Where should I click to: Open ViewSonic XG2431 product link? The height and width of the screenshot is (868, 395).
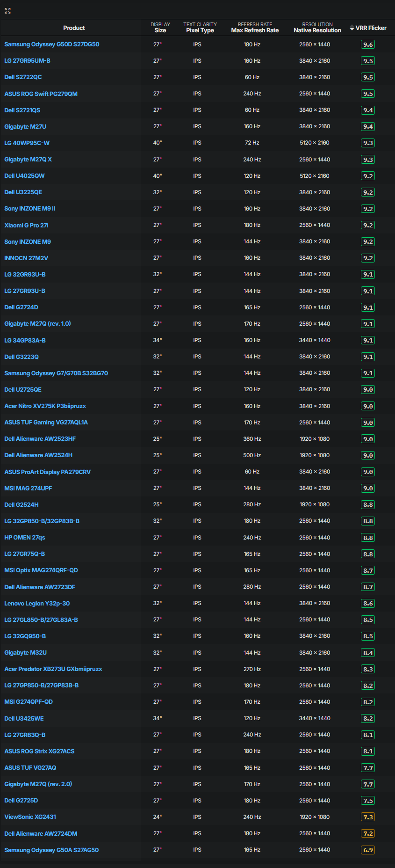pos(30,817)
